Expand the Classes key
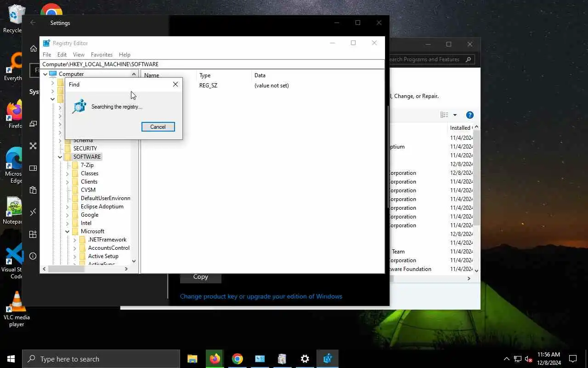 tap(67, 173)
